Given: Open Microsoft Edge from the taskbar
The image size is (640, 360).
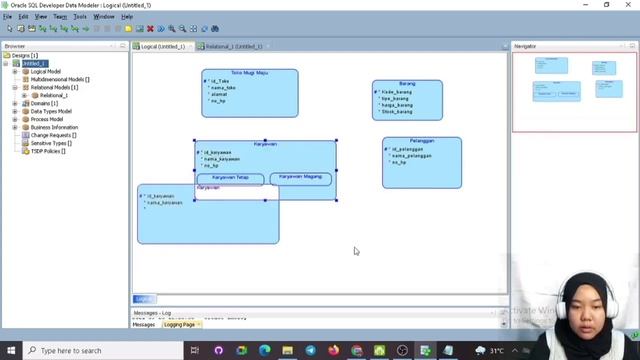Looking at the screenshot, I should [x=264, y=350].
